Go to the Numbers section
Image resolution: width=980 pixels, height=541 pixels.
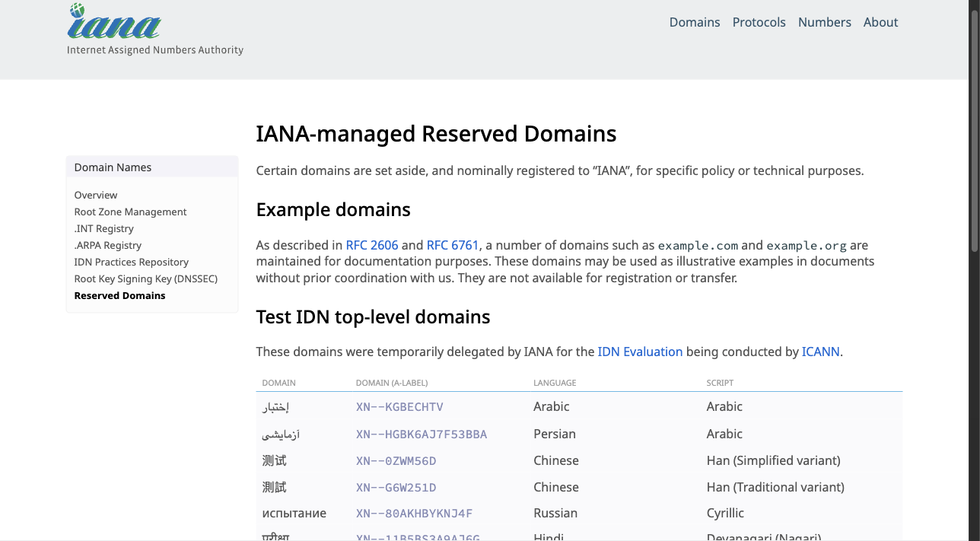coord(824,22)
